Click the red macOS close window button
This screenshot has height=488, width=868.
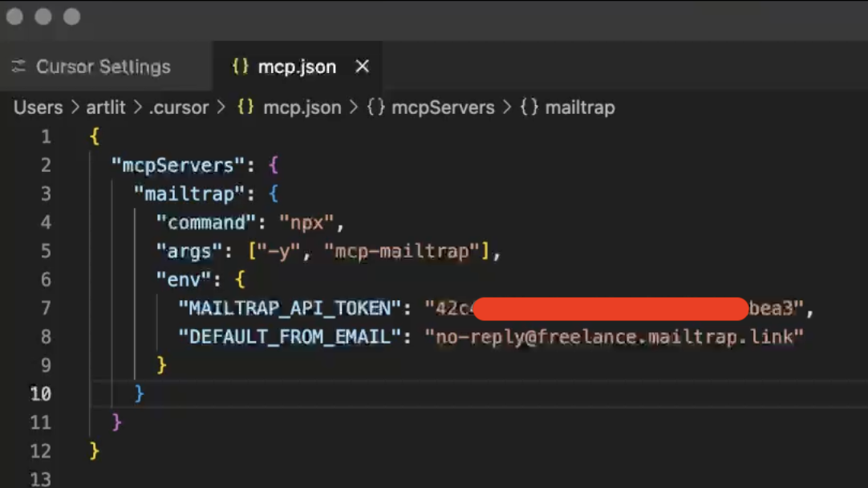pos(14,17)
